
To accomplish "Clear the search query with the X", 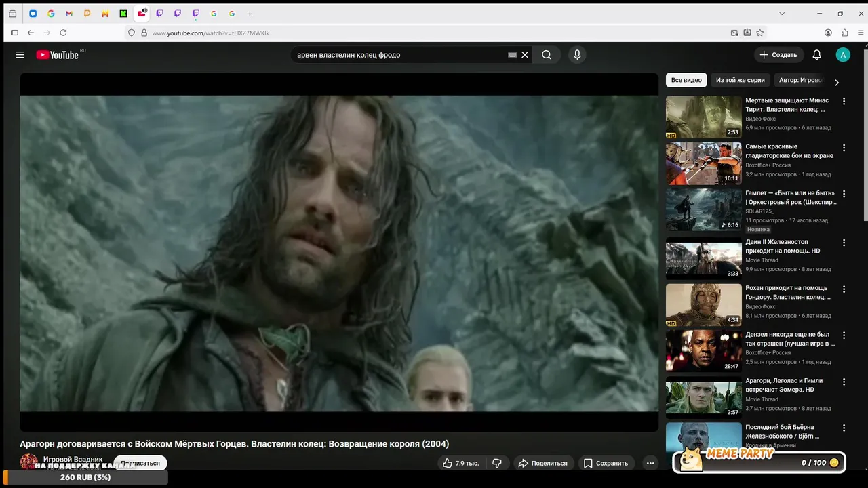I will pos(525,55).
